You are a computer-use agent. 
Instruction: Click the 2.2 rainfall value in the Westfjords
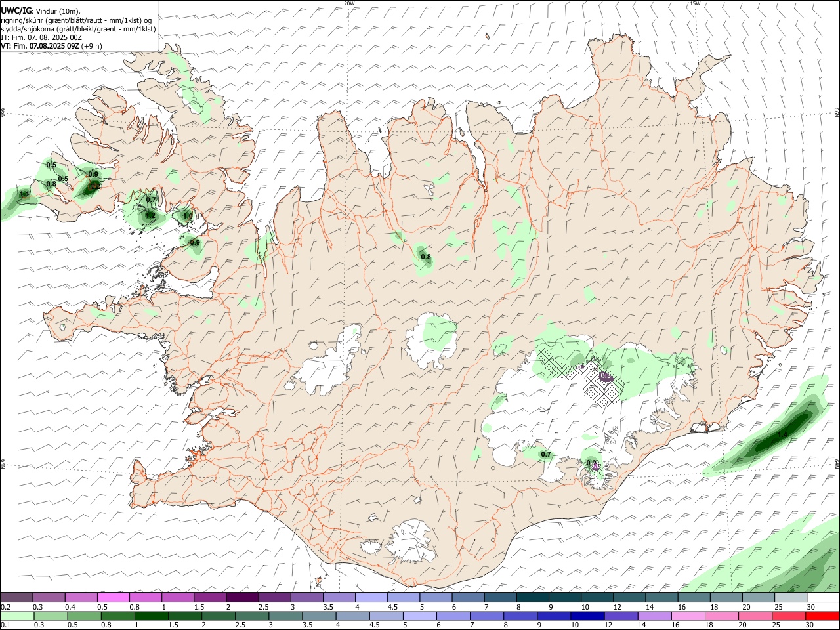94,186
